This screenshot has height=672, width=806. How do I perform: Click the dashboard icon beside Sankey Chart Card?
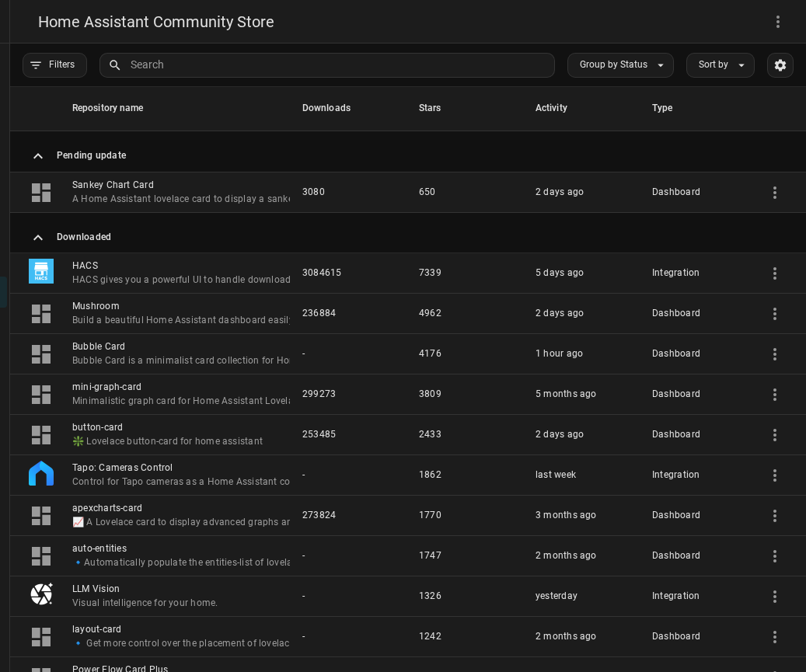pos(41,193)
